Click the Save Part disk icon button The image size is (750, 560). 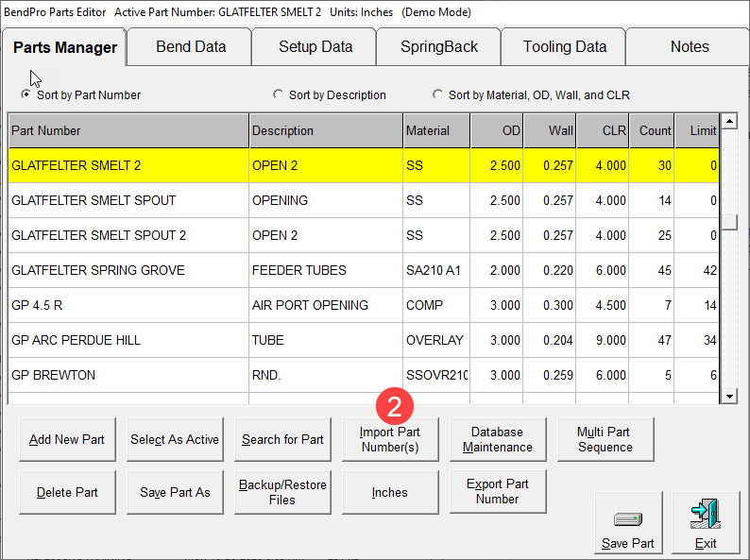tap(628, 522)
